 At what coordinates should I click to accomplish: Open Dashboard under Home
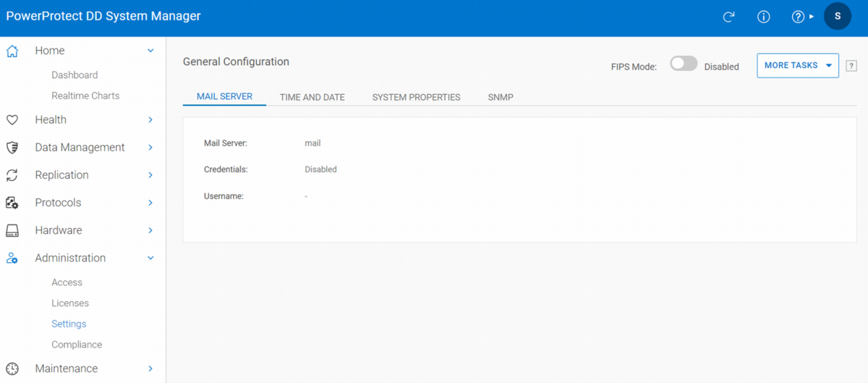[x=75, y=75]
